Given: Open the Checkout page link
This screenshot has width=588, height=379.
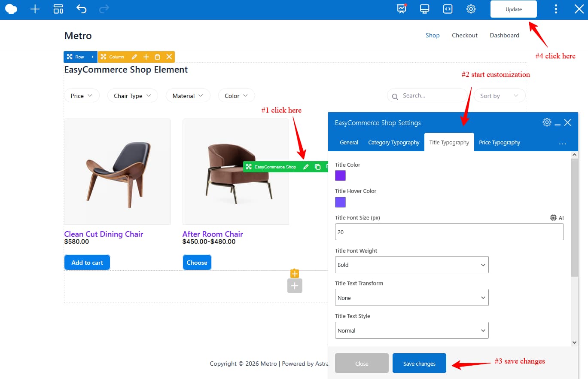Looking at the screenshot, I should 464,35.
